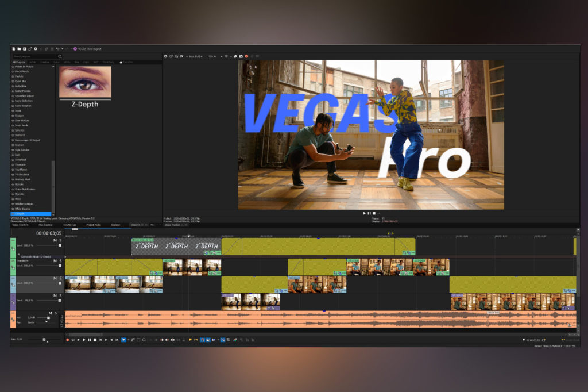The width and height of the screenshot is (588, 392).
Task: Switch to the Project Media tab
Action: click(94, 225)
